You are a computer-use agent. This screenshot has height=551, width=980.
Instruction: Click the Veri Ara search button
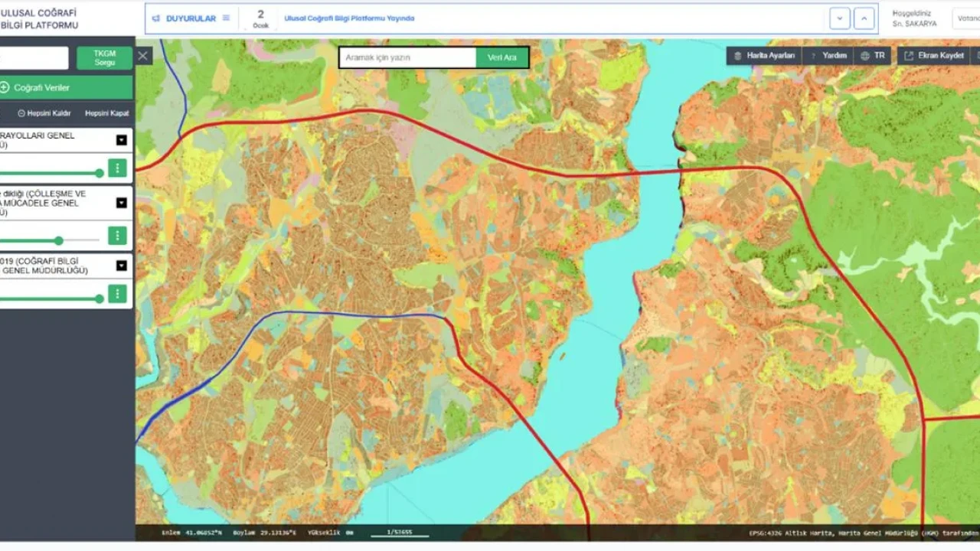click(502, 57)
